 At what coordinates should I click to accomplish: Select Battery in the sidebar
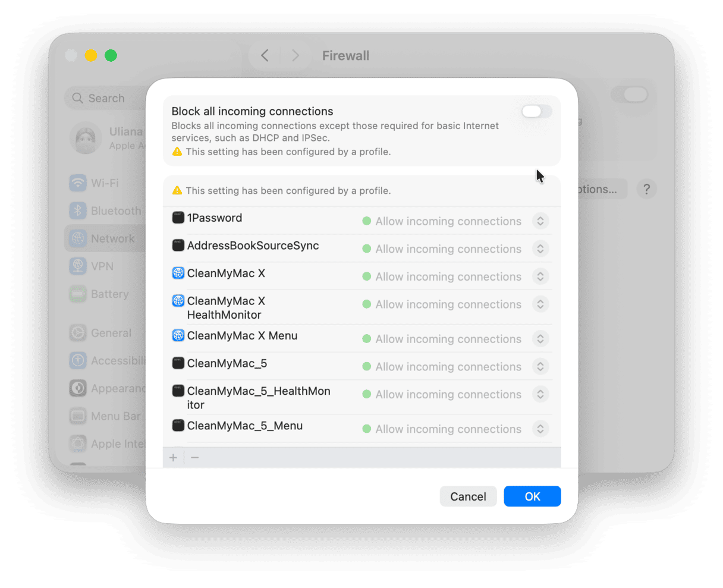click(109, 294)
